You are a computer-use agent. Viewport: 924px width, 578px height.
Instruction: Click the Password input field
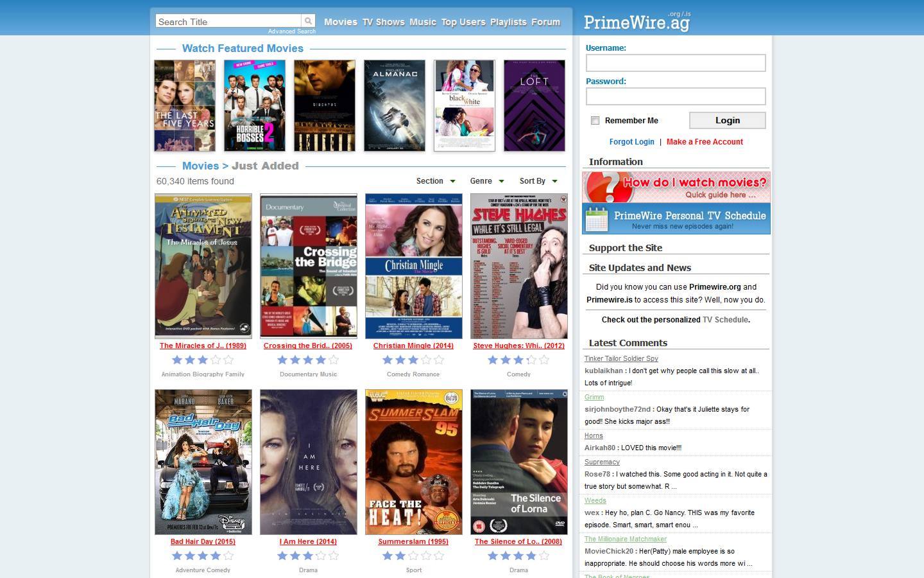(676, 96)
